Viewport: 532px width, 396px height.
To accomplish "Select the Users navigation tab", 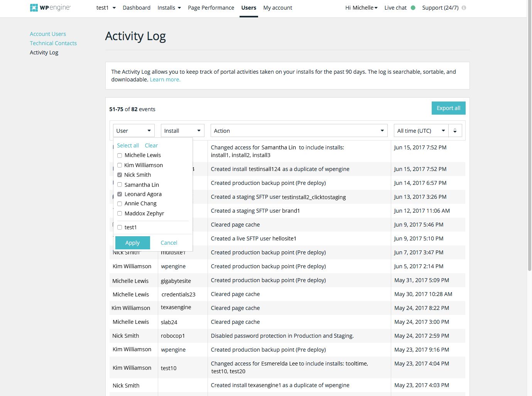I will (x=249, y=8).
